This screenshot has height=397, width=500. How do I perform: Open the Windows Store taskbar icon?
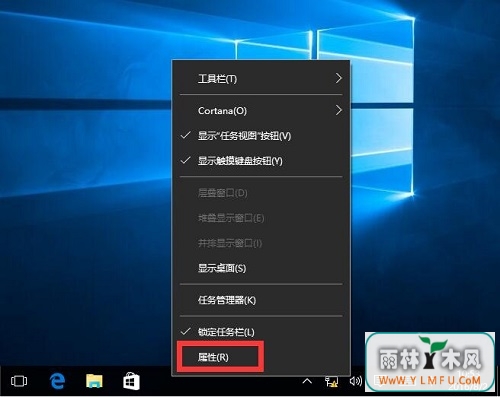(131, 381)
